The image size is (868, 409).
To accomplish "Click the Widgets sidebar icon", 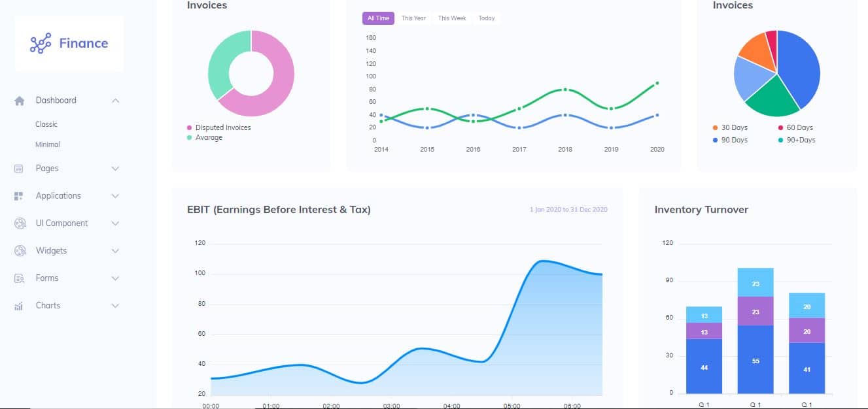I will click(20, 251).
